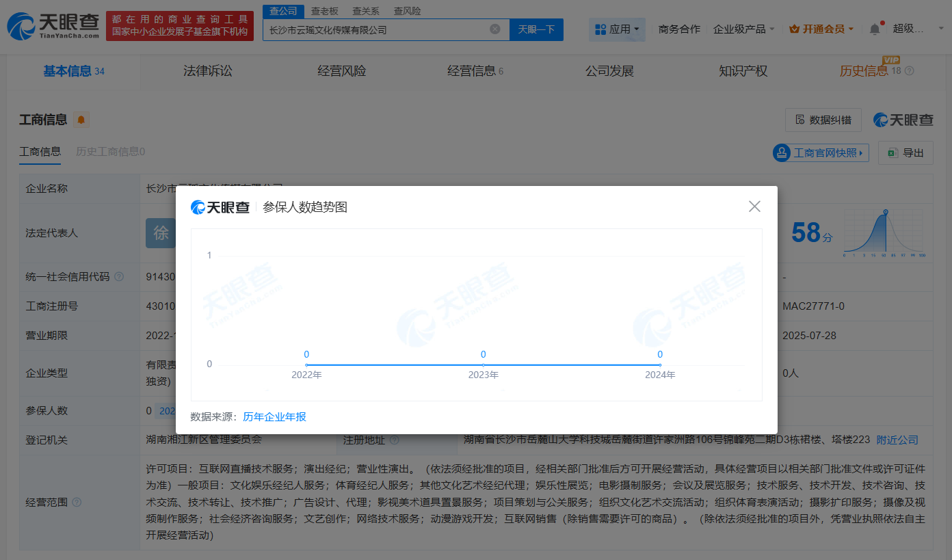Clear the search box using the x icon
The image size is (952, 560).
pos(495,29)
